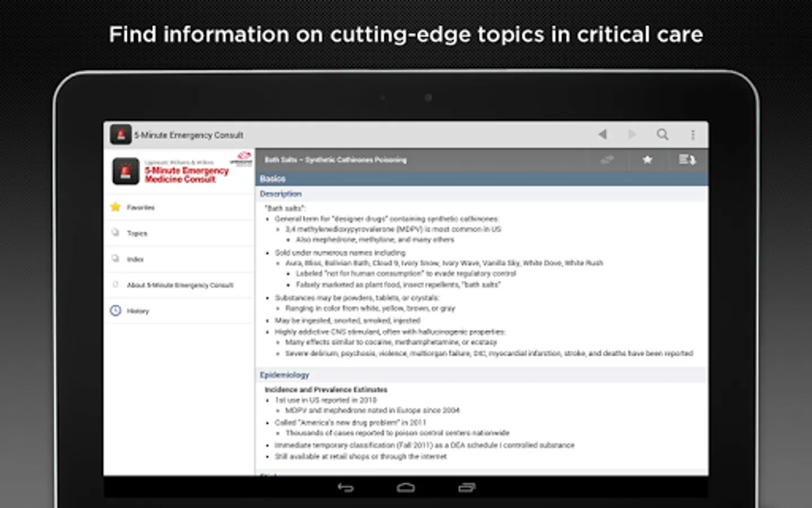812x508 pixels.
Task: Tap the clock History icon
Action: 116,310
